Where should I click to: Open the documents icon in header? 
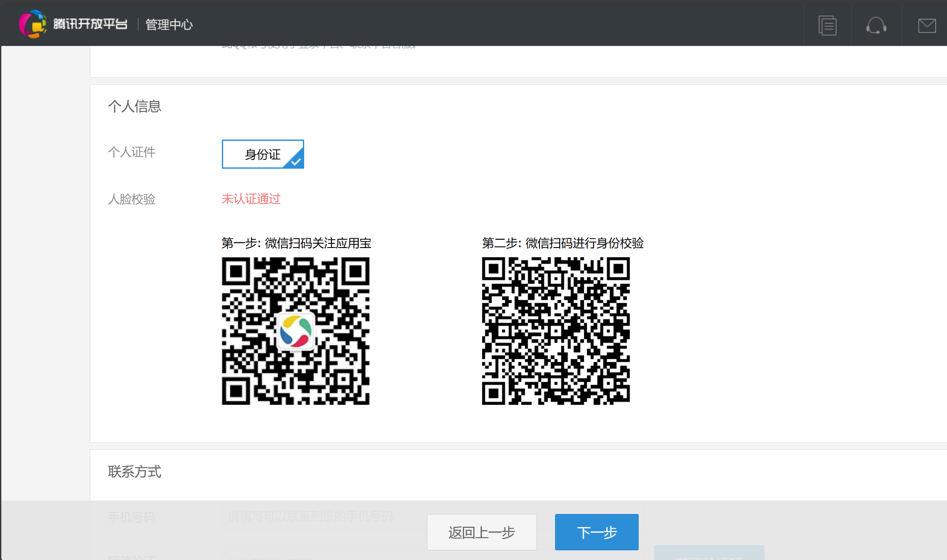coord(827,25)
